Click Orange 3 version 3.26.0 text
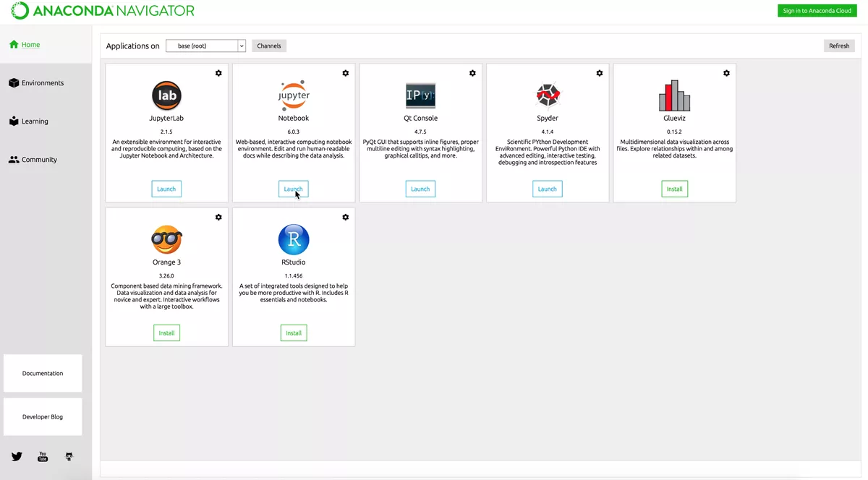The width and height of the screenshot is (868, 480). point(166,276)
